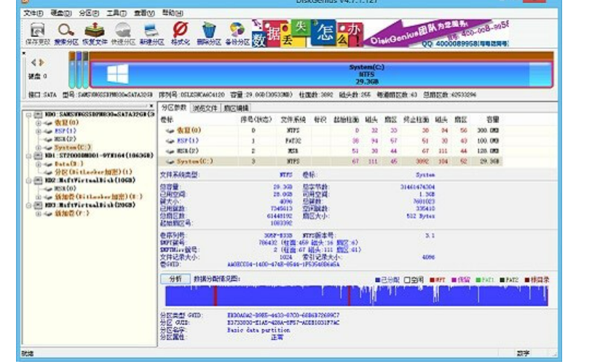Expand the ESP(1) partition in tree

tap(39, 131)
